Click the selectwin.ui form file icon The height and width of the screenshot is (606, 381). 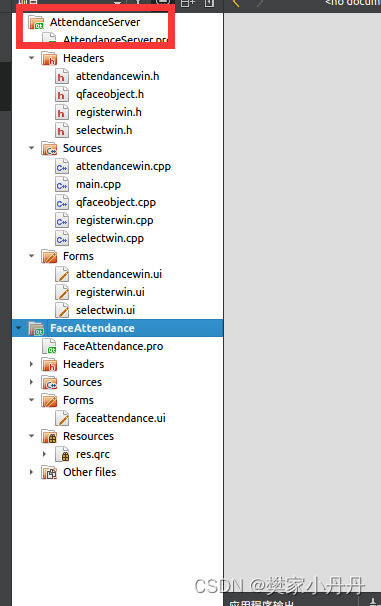pyautogui.click(x=61, y=310)
